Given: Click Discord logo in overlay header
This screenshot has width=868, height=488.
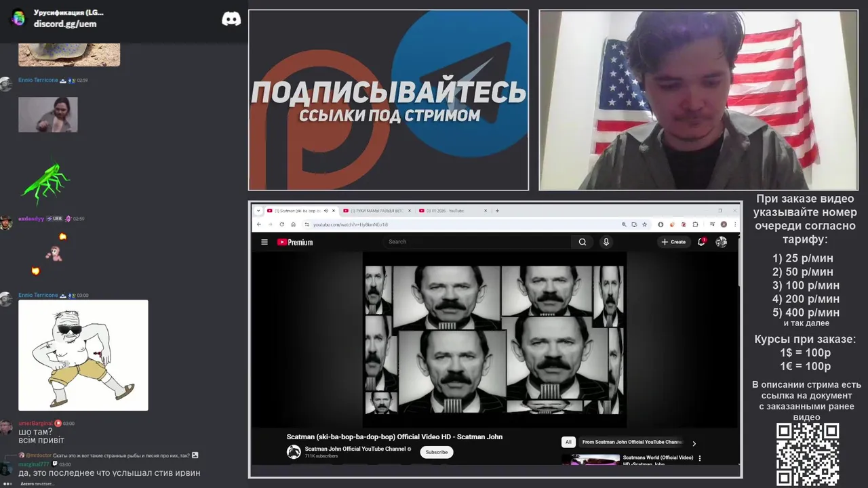Looking at the screenshot, I should pyautogui.click(x=231, y=18).
